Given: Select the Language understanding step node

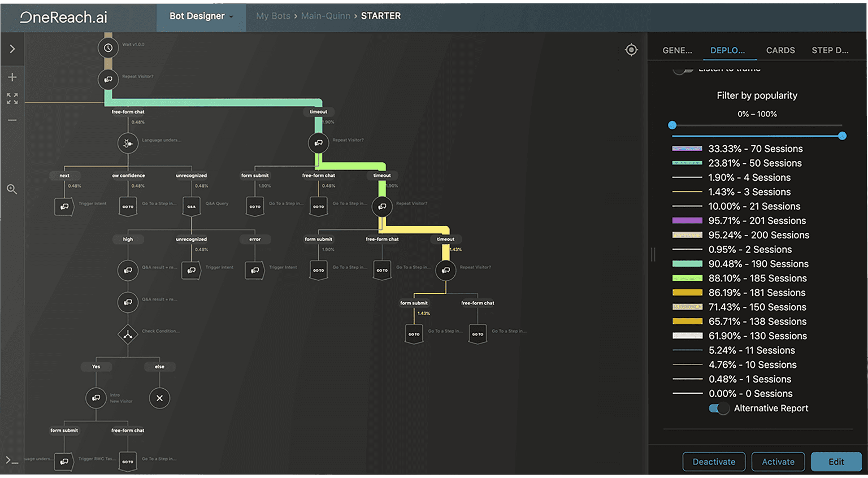Looking at the screenshot, I should click(x=128, y=143).
